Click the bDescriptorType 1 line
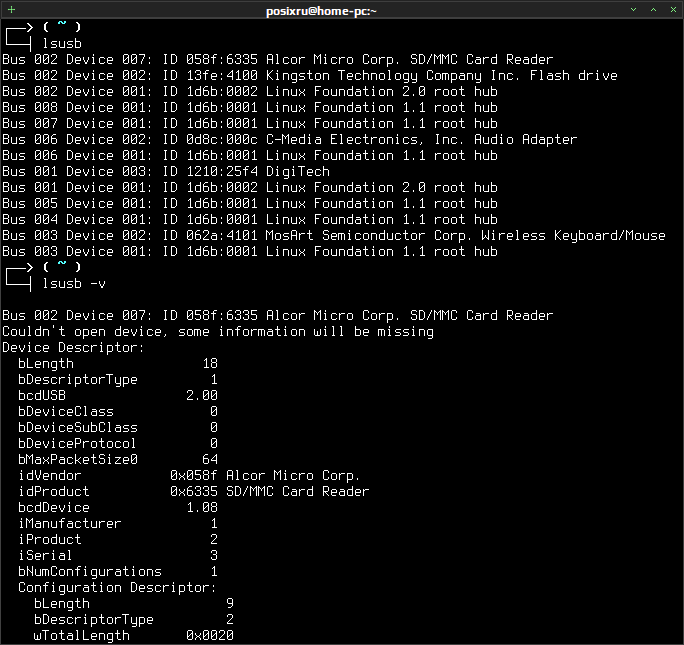684x645 pixels. [118, 380]
